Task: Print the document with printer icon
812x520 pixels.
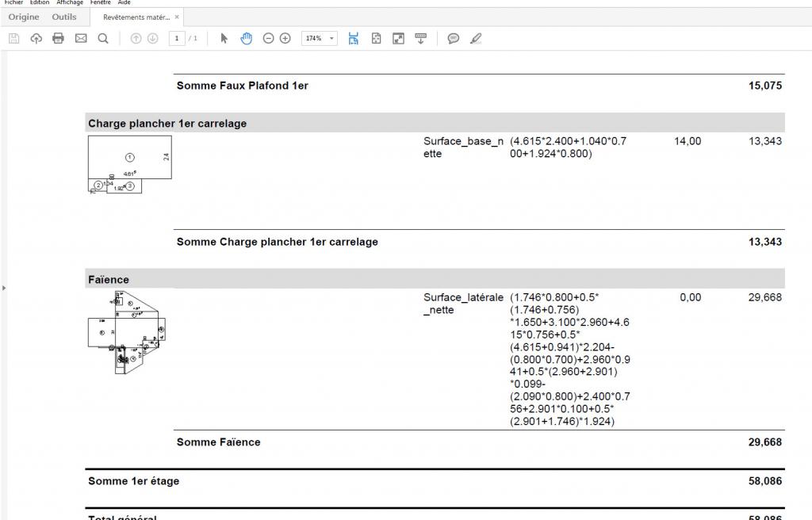Action: point(58,38)
